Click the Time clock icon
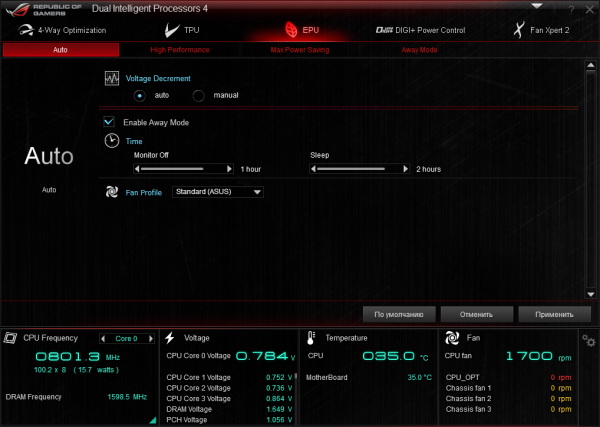Viewport: 600px width, 427px height. pos(112,141)
